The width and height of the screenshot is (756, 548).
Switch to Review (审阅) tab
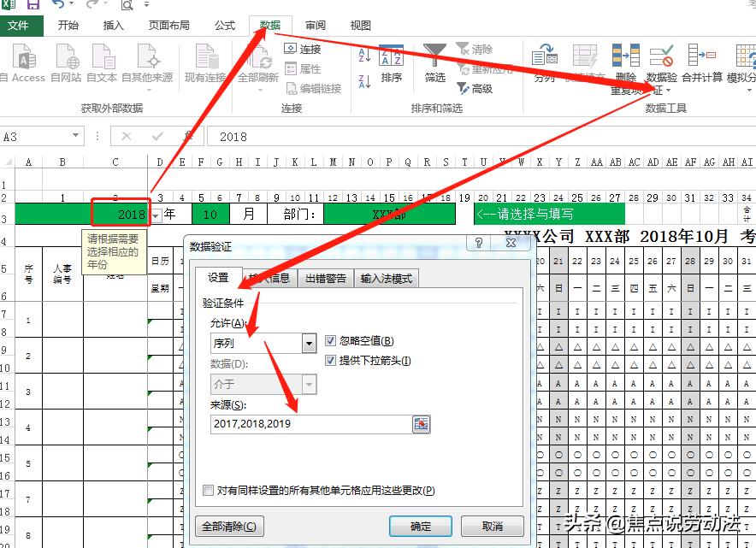[316, 26]
